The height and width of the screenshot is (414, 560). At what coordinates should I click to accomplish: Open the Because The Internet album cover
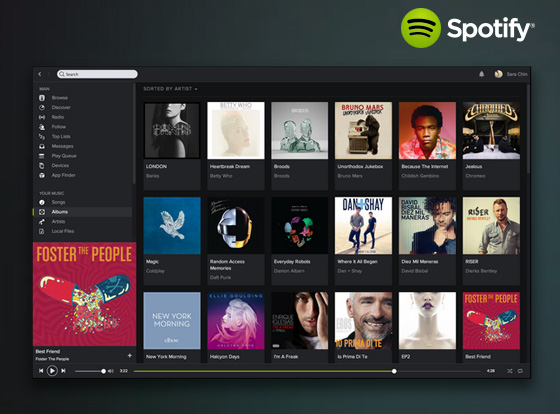pyautogui.click(x=427, y=130)
